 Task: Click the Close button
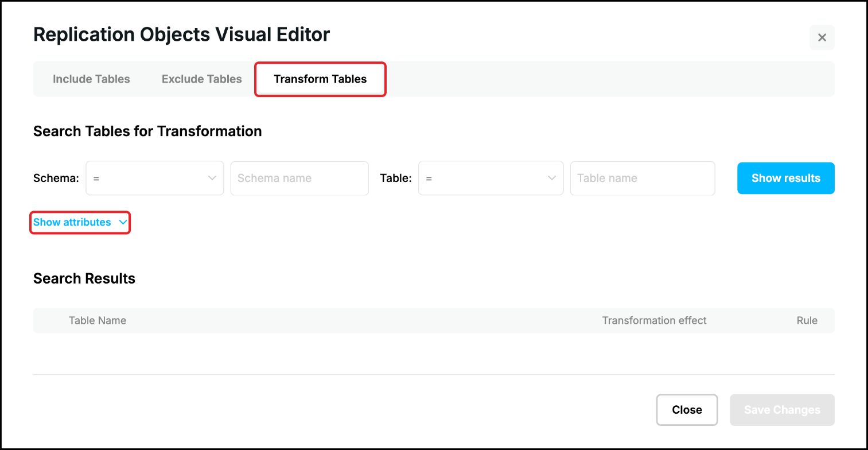[x=687, y=410]
